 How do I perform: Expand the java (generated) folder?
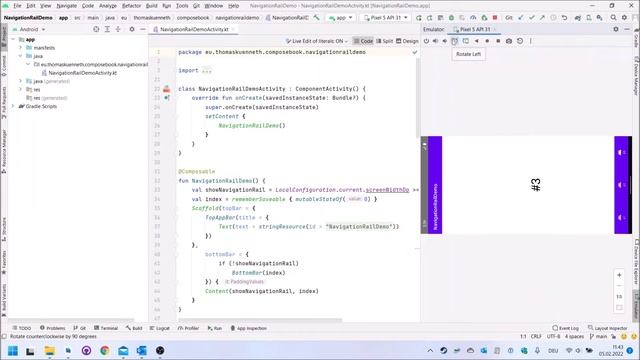(x=20, y=81)
